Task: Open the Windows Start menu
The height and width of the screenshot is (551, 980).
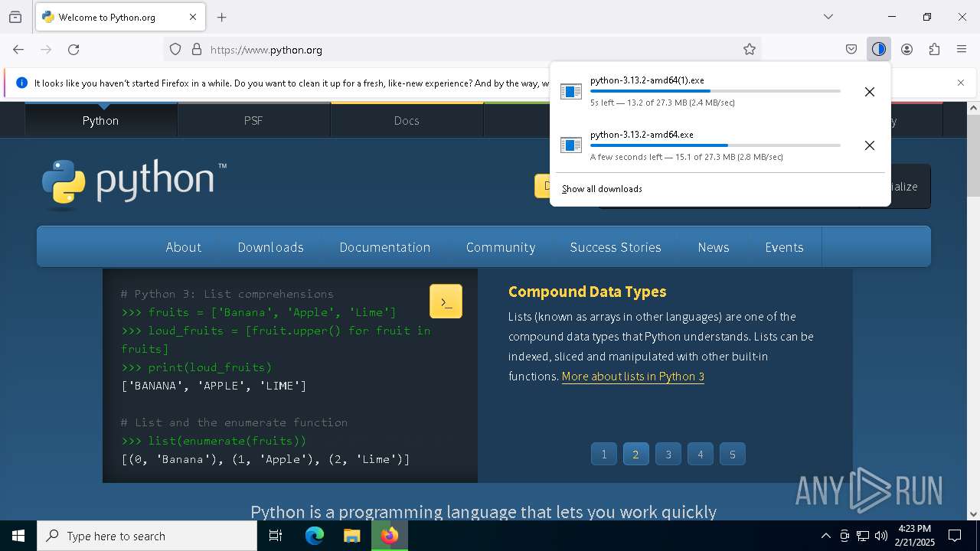Action: tap(18, 536)
